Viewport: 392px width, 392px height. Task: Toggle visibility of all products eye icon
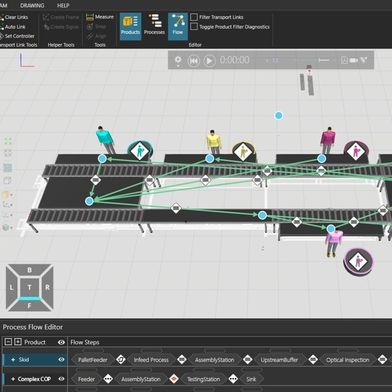tap(61, 342)
